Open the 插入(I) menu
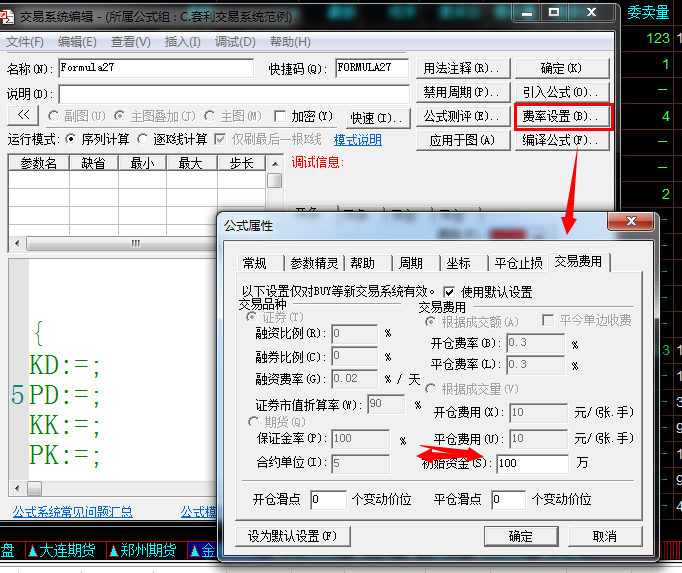Screen dimensions: 682x573 (182, 42)
